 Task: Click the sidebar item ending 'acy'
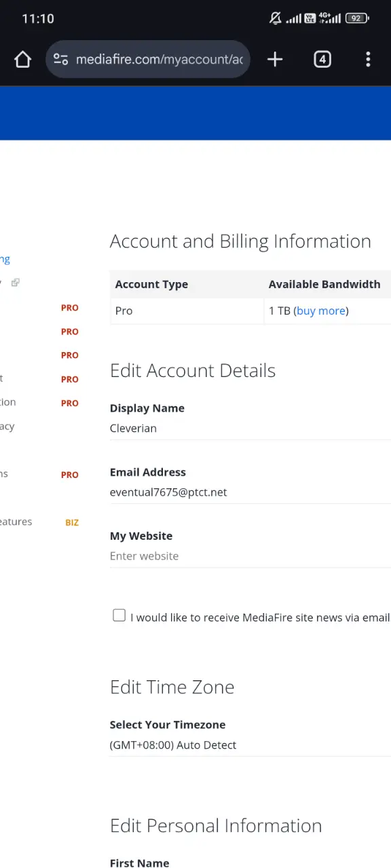7,427
